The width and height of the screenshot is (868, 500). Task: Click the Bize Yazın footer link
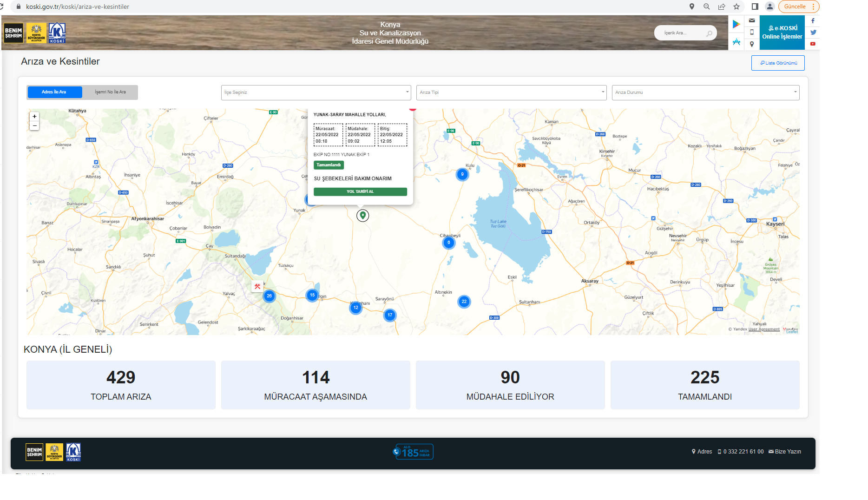click(785, 452)
